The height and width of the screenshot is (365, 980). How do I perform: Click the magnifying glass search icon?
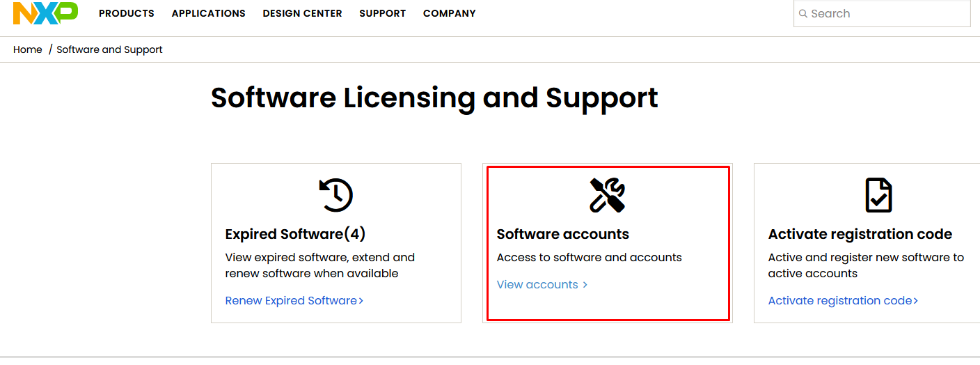point(803,14)
